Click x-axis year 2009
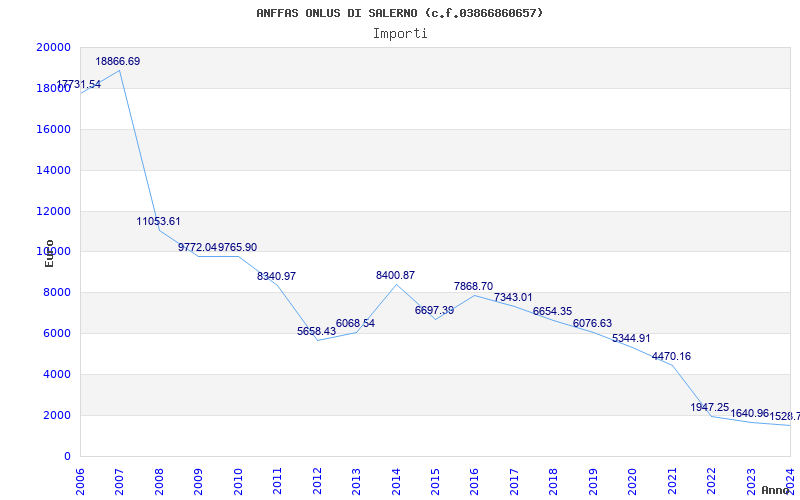The height and width of the screenshot is (500, 800). pyautogui.click(x=198, y=481)
